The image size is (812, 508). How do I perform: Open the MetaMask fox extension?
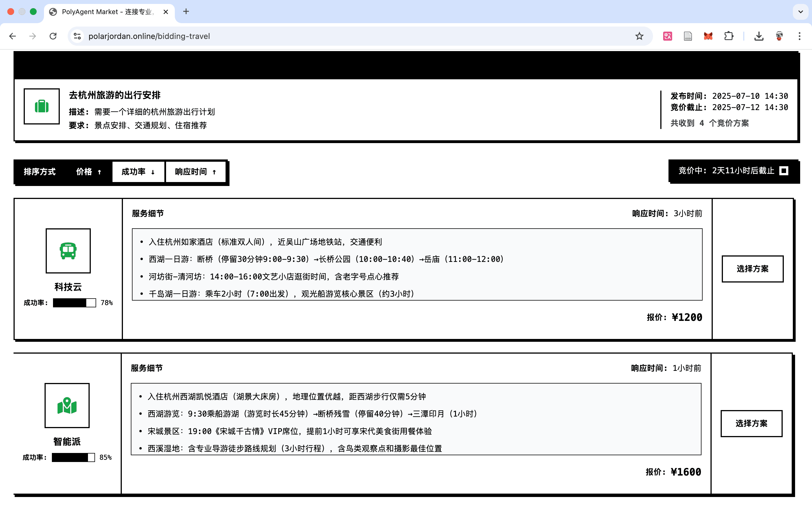tap(708, 36)
